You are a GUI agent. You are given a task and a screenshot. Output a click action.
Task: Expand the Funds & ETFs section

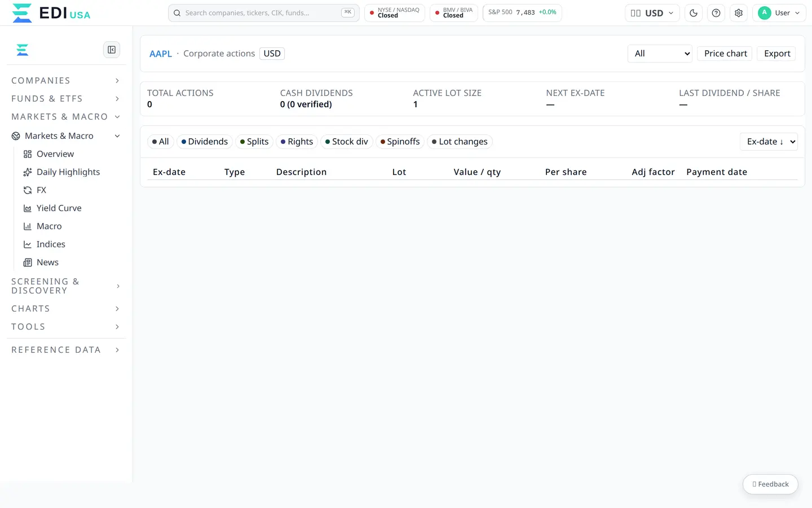tap(65, 99)
